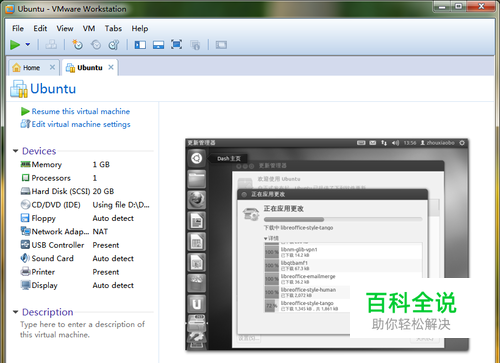Collapse the Devices section
Image resolution: width=500 pixels, height=363 pixels.
(15, 151)
